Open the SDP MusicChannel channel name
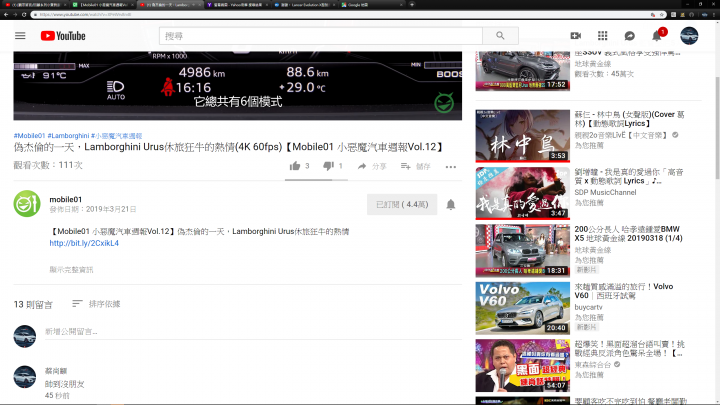Image resolution: width=720 pixels, height=405 pixels. point(605,192)
